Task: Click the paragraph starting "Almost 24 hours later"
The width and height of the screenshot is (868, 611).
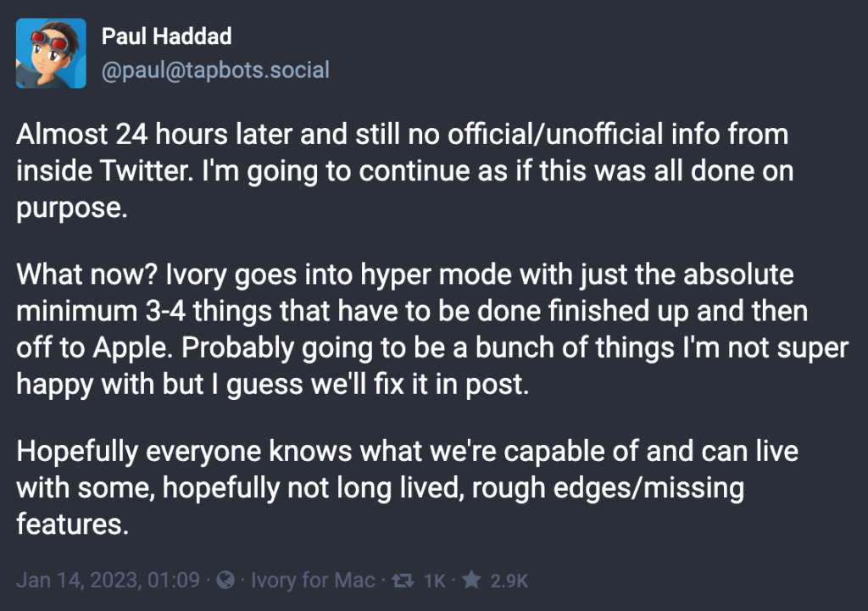Action: tap(404, 171)
